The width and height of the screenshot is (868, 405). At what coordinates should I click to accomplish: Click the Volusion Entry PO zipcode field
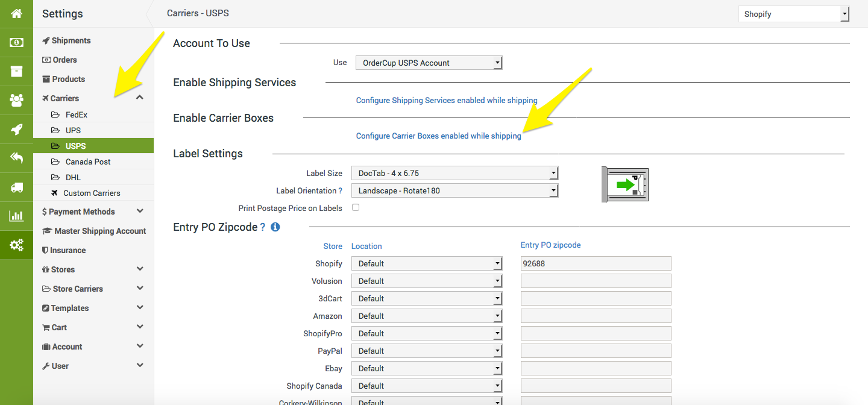596,281
